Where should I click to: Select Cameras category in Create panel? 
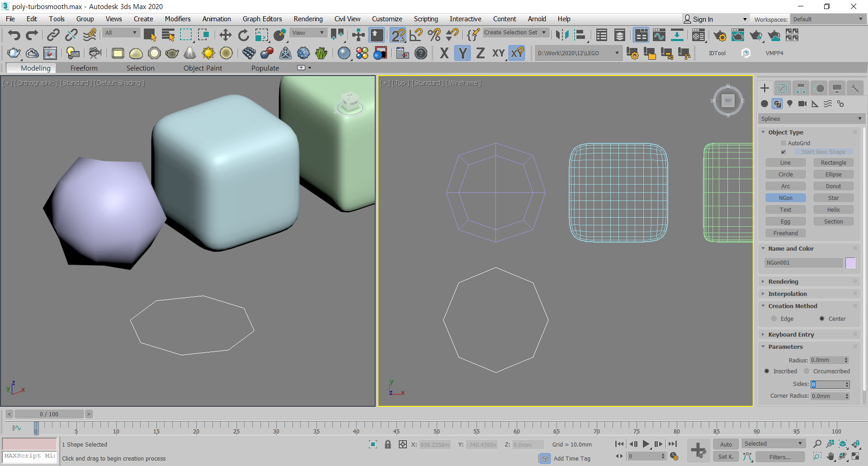pos(802,104)
